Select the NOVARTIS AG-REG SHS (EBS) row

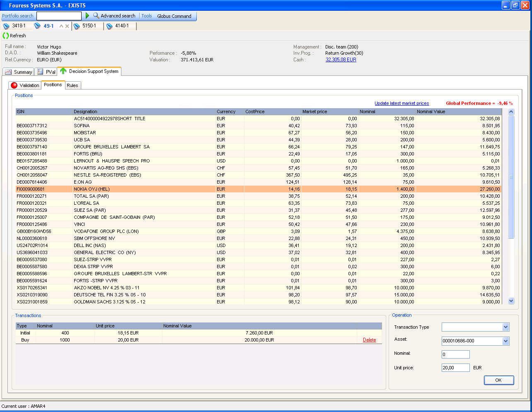pos(259,168)
